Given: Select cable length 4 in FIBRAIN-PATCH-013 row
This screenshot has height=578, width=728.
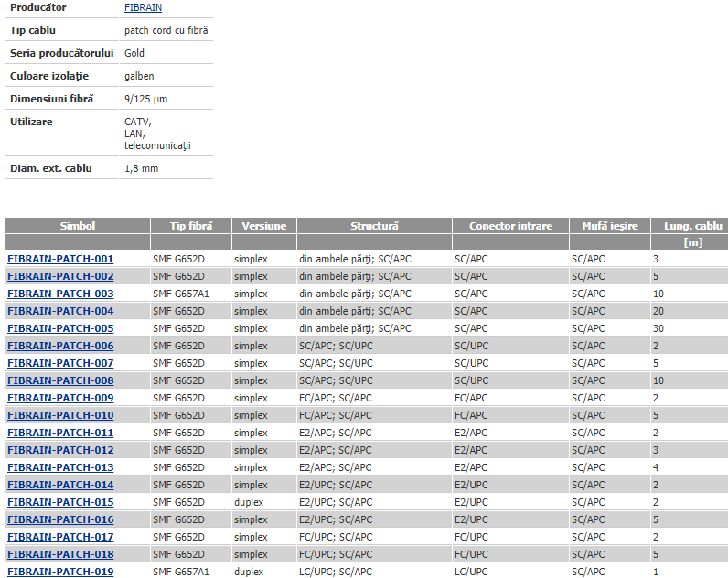Looking at the screenshot, I should coord(656,467).
